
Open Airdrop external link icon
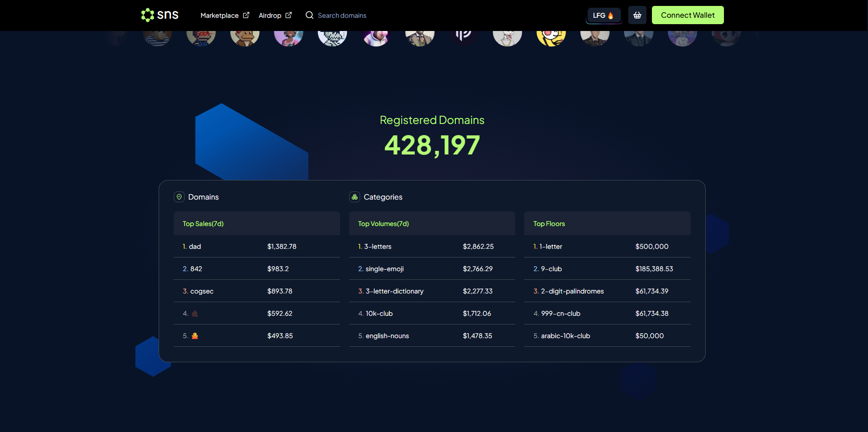[x=289, y=15]
